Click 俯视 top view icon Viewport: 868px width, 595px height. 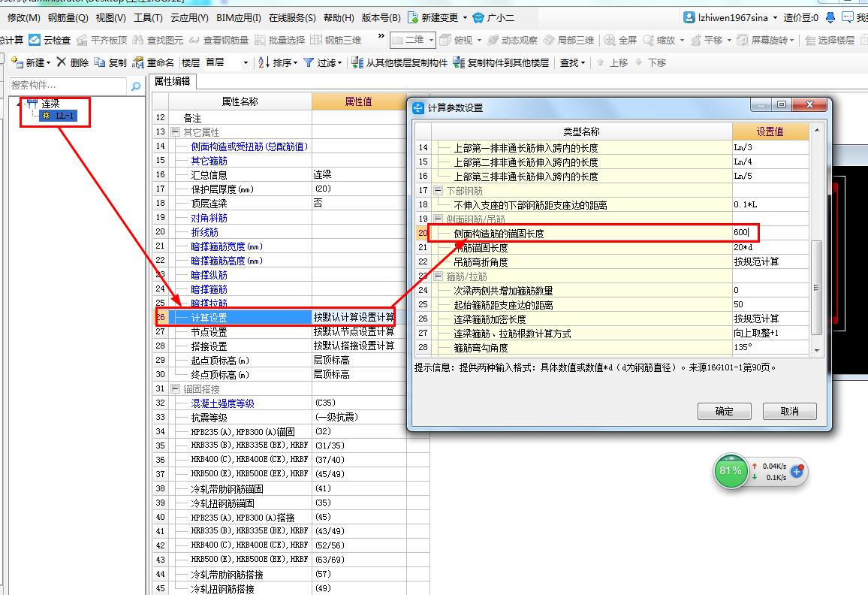tap(446, 40)
